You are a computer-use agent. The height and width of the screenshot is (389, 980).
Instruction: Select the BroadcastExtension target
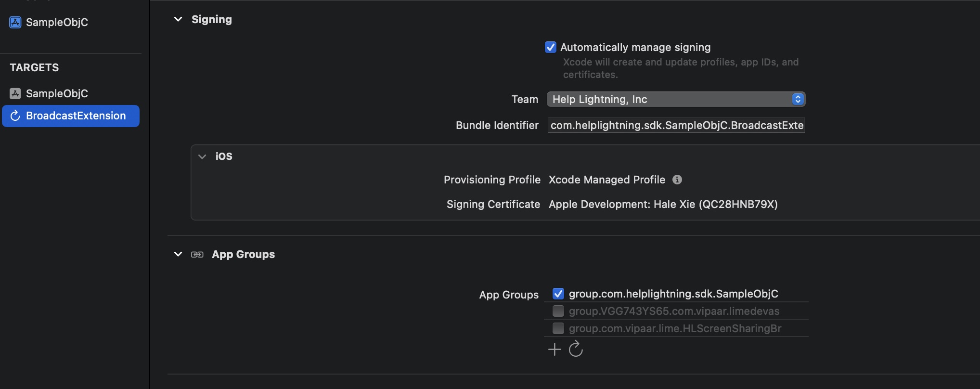pos(71,116)
